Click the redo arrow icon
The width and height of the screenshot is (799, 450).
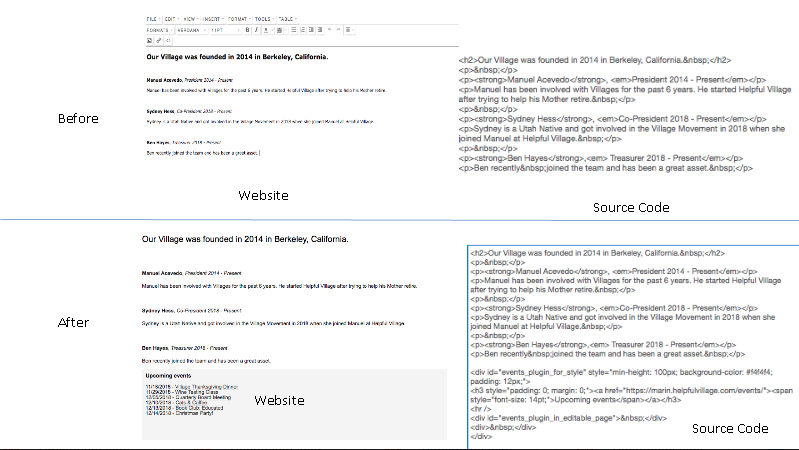338,30
